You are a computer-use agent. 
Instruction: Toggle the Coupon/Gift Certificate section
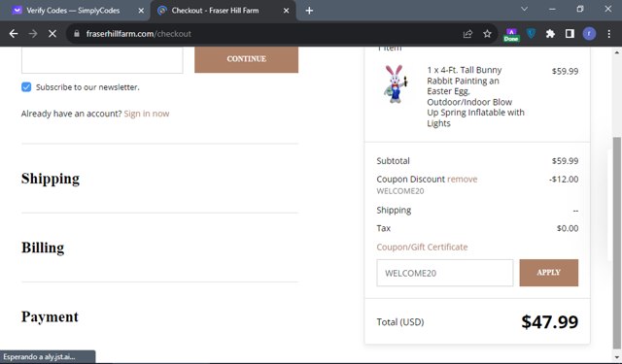click(x=422, y=248)
